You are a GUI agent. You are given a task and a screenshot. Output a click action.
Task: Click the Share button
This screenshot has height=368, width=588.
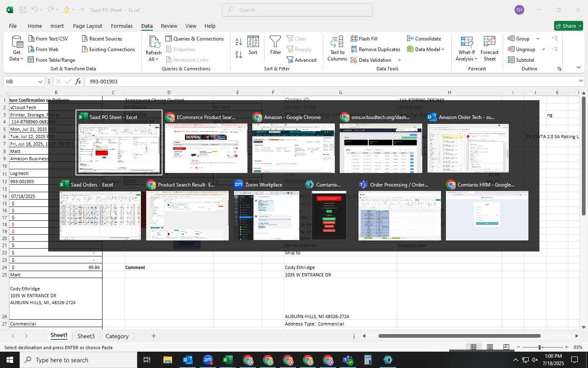coord(568,26)
